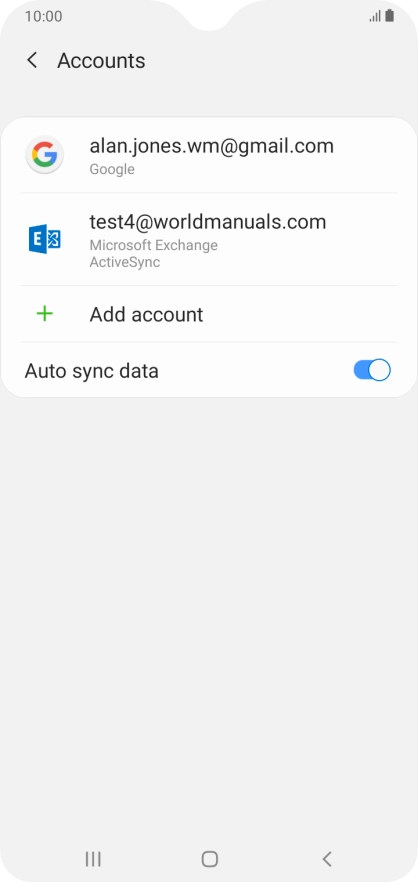
Task: Tap the Microsoft Exchange ActiveSync subtitle
Action: coord(154,254)
